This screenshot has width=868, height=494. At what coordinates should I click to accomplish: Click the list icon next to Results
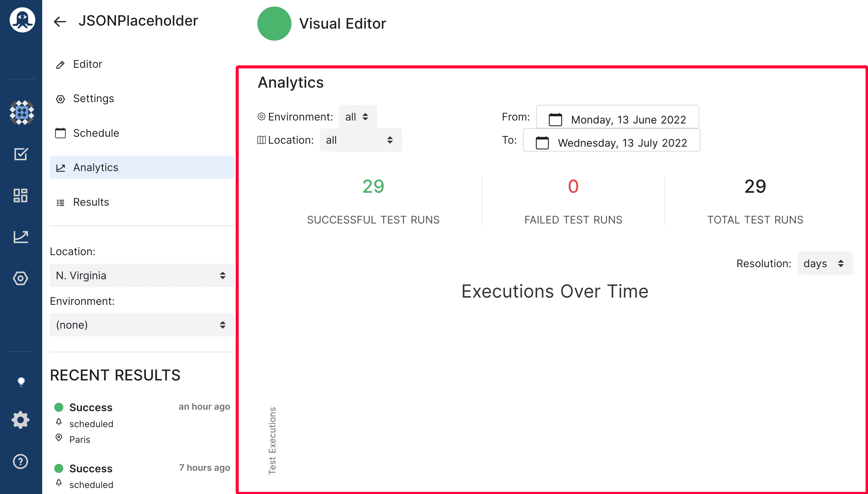[60, 202]
